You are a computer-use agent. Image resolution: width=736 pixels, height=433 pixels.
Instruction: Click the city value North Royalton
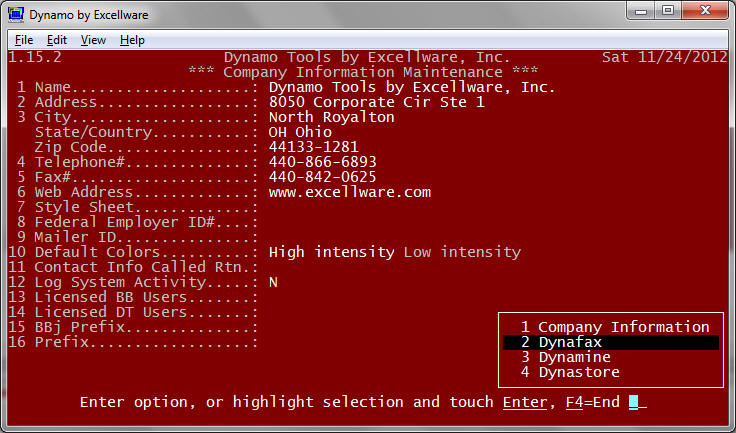(x=331, y=117)
